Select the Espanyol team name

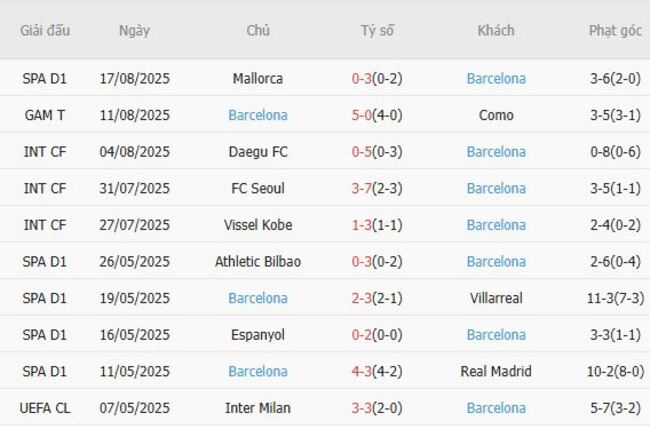(257, 334)
